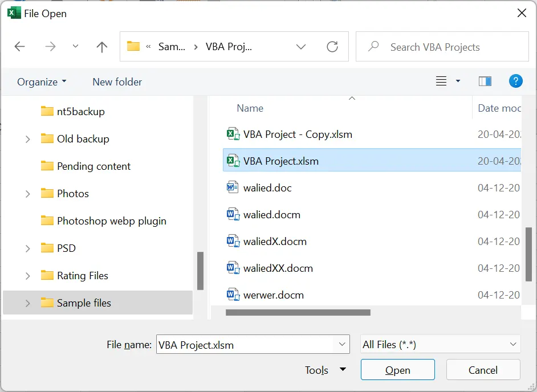The height and width of the screenshot is (392, 537).
Task: Expand the Photos folder in sidebar
Action: 27,194
